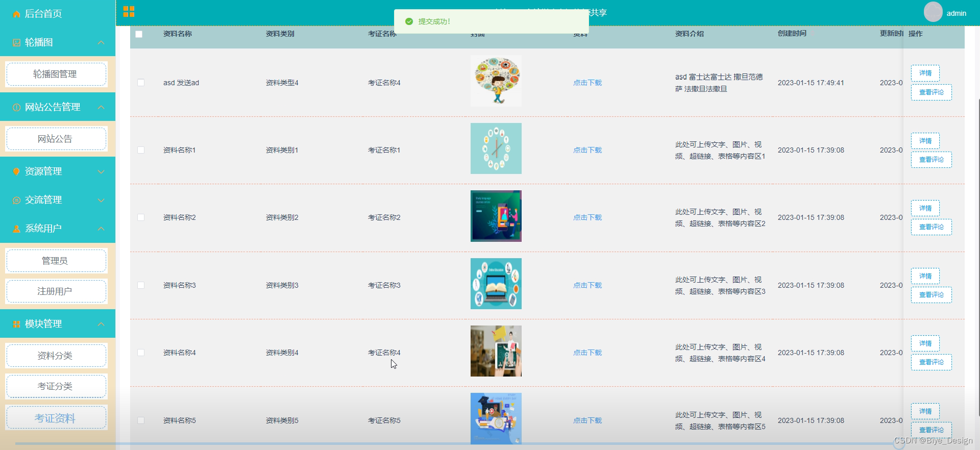Screen dimensions: 980x450
Task: Check the row asd 发送ad checkbox
Action: point(141,83)
